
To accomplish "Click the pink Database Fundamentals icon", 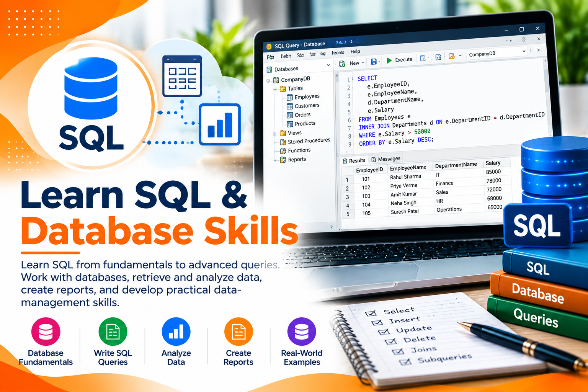I will [46, 332].
